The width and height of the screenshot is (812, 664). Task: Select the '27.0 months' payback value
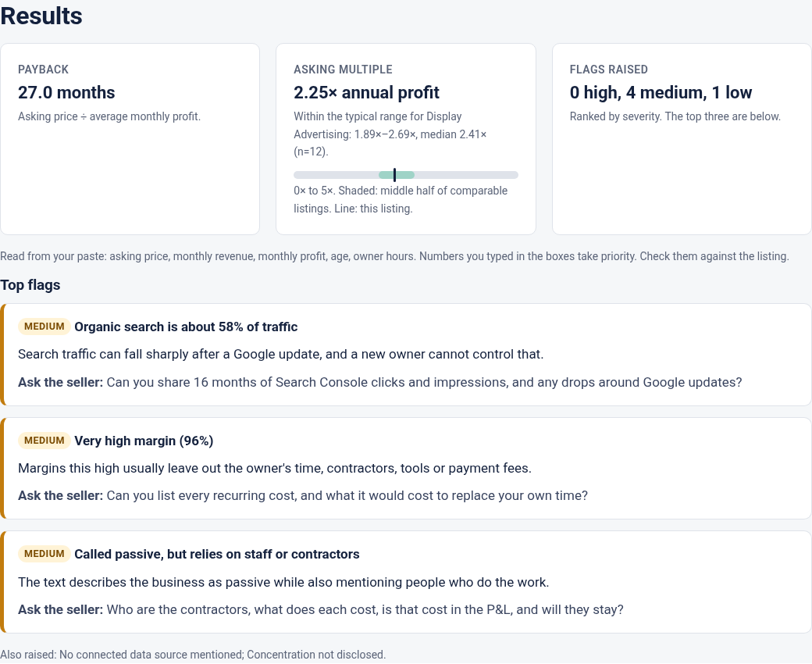[66, 93]
